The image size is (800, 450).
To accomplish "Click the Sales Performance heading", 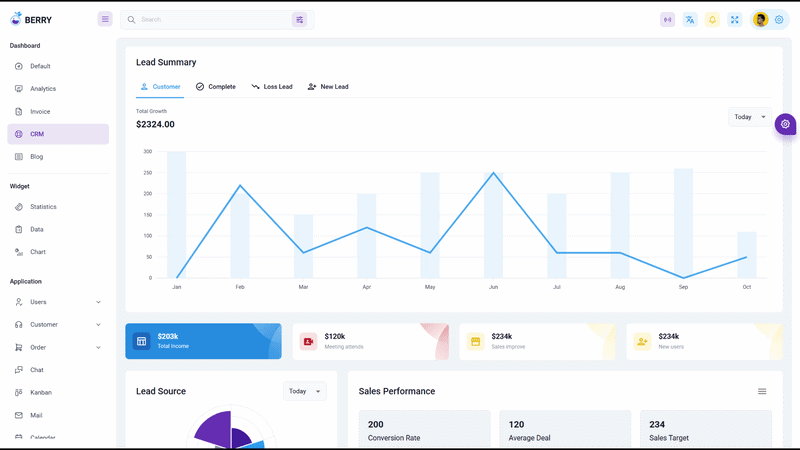I will [397, 391].
